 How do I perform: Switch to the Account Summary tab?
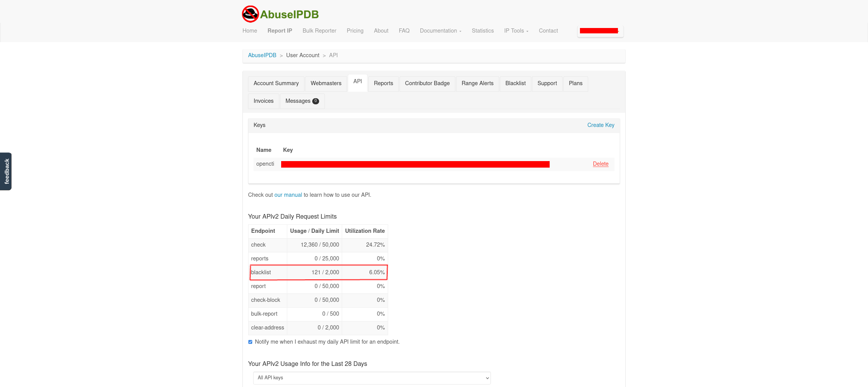point(276,84)
